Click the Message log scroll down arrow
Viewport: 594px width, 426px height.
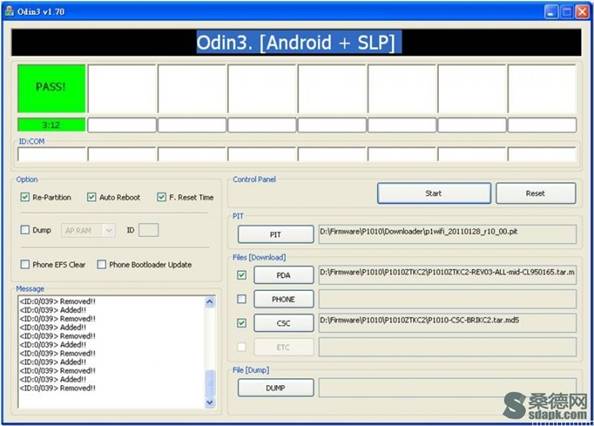[209, 402]
